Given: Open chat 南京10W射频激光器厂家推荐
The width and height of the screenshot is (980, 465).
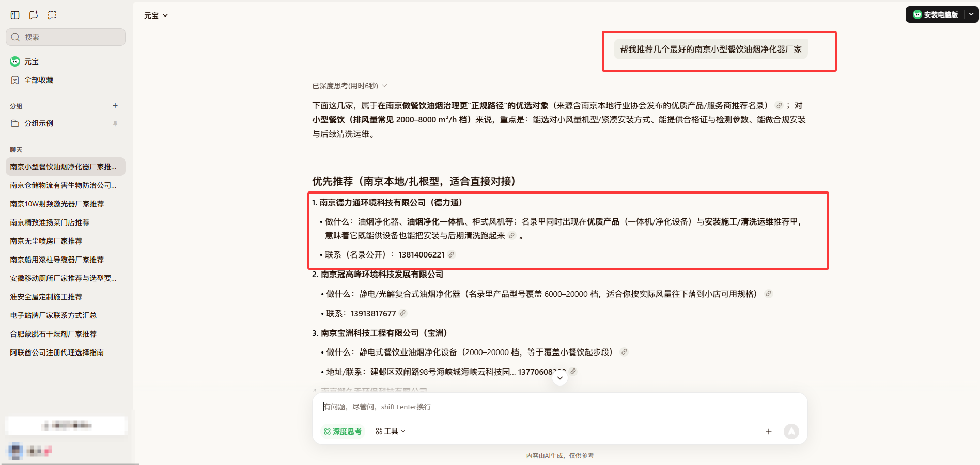Looking at the screenshot, I should (x=66, y=204).
